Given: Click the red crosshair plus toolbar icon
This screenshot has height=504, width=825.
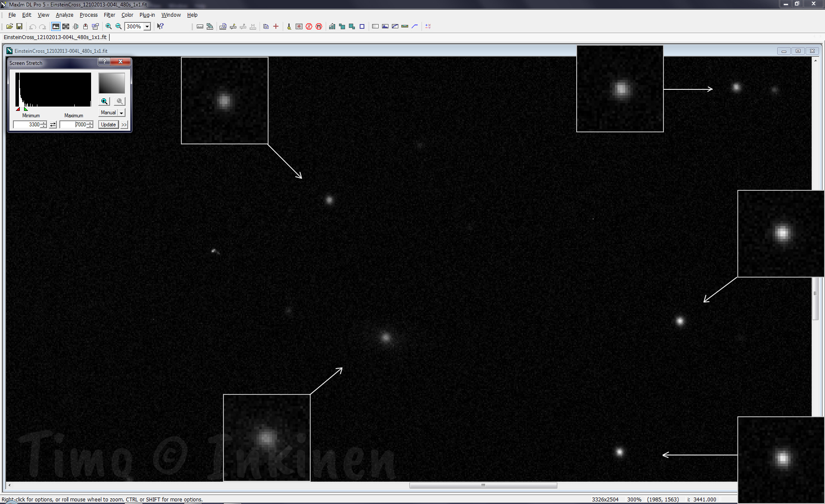Looking at the screenshot, I should (276, 27).
